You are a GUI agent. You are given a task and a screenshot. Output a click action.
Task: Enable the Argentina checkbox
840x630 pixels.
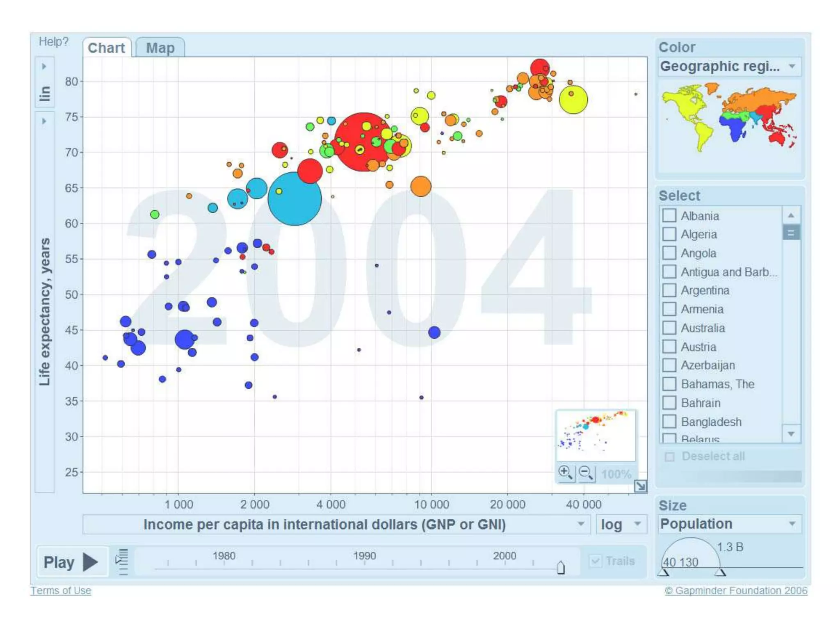(x=669, y=290)
